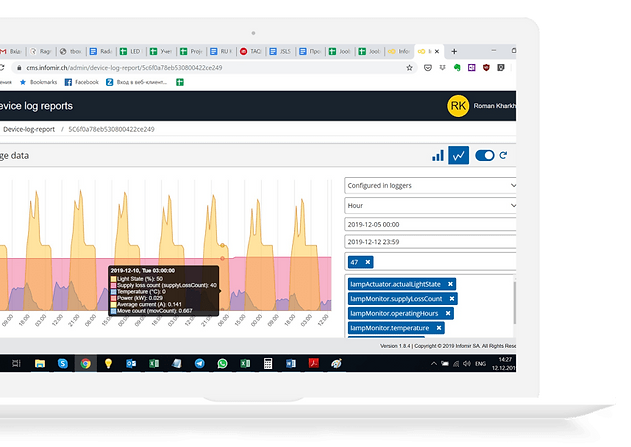Screen dimensions: 631x447
Task: Click the refresh data icon
Action: [x=503, y=155]
